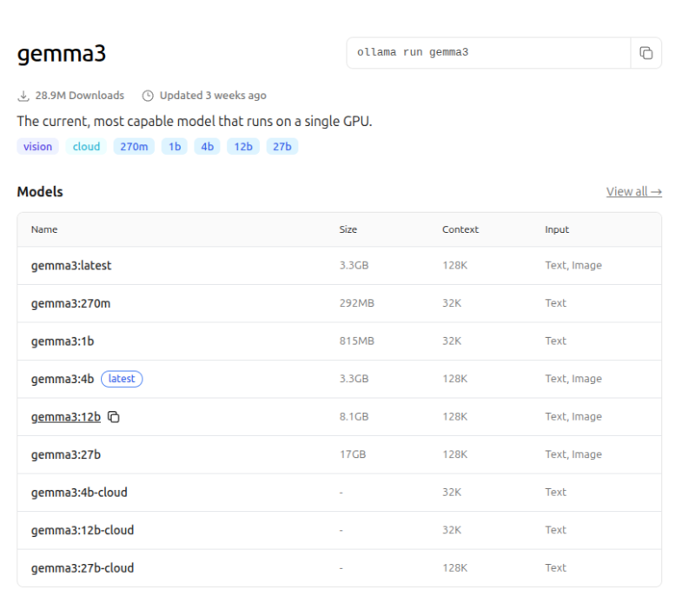The height and width of the screenshot is (616, 695).
Task: Open the gemma3:27b-cloud model
Action: pyautogui.click(x=83, y=568)
